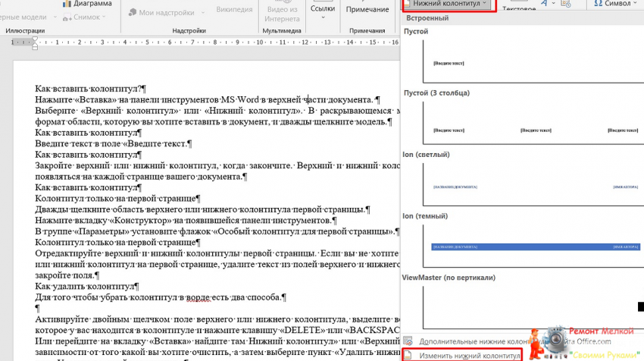Click the Изменить нижний колонтитул page icon

408,355
